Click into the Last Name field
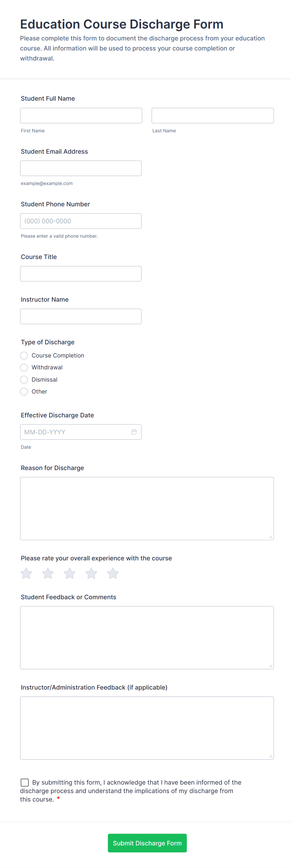This screenshot has height=868, width=291. click(x=212, y=116)
